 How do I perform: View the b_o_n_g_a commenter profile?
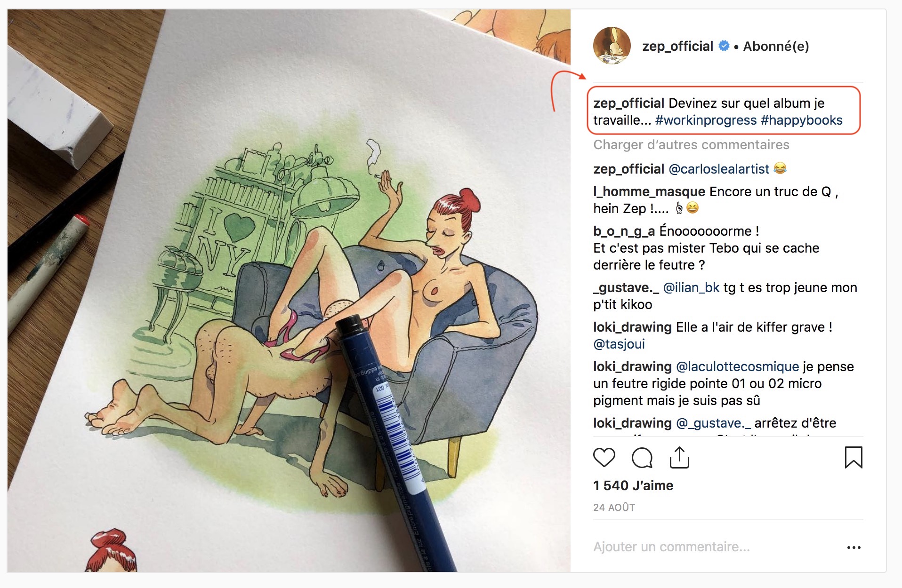[624, 231]
